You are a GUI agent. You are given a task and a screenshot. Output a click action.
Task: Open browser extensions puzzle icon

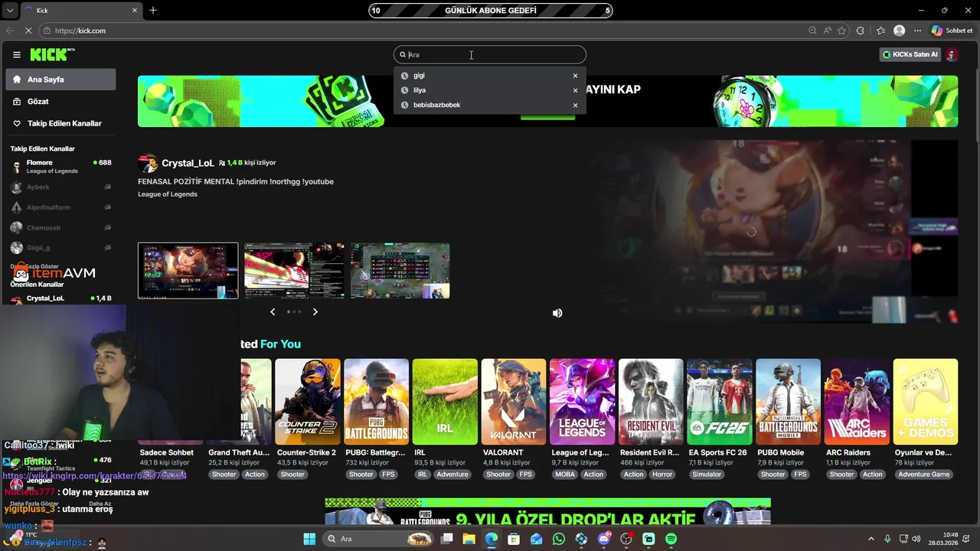[861, 31]
